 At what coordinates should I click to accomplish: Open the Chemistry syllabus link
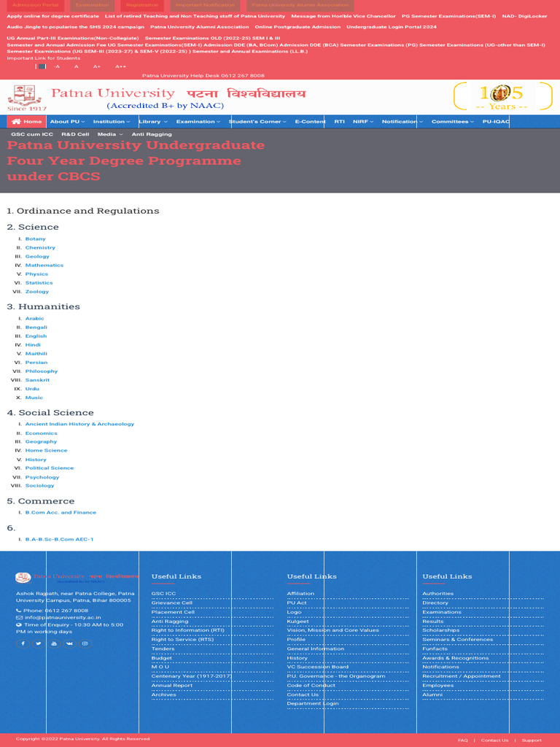41,248
